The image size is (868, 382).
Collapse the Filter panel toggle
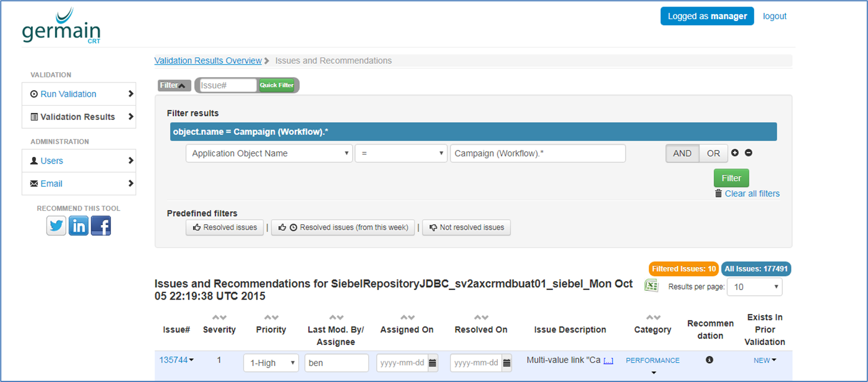(x=174, y=85)
